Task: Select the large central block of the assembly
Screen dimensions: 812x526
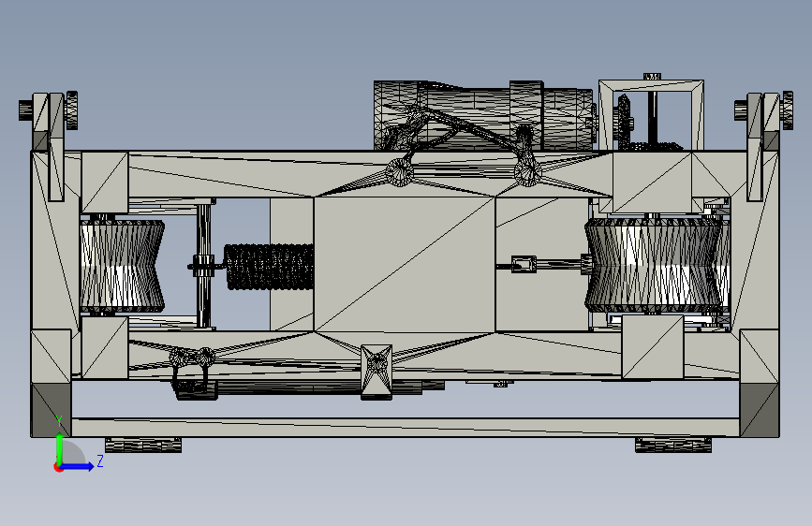Action: 405,264
